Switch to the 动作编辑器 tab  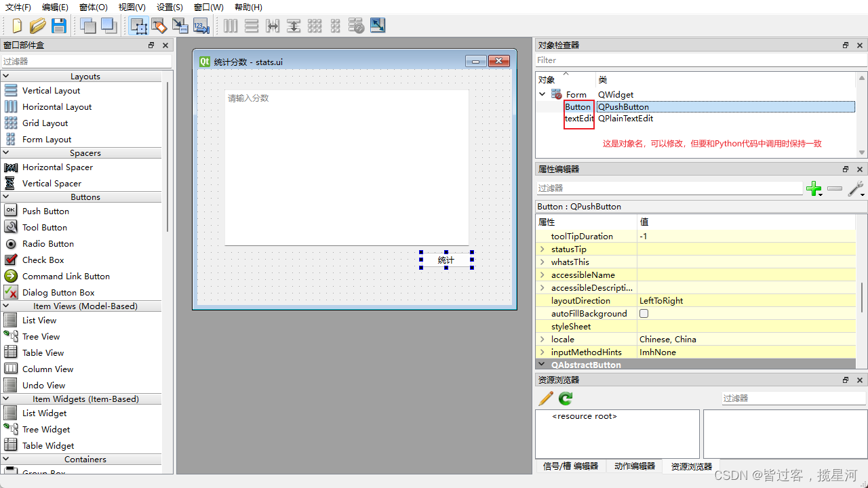pos(635,466)
